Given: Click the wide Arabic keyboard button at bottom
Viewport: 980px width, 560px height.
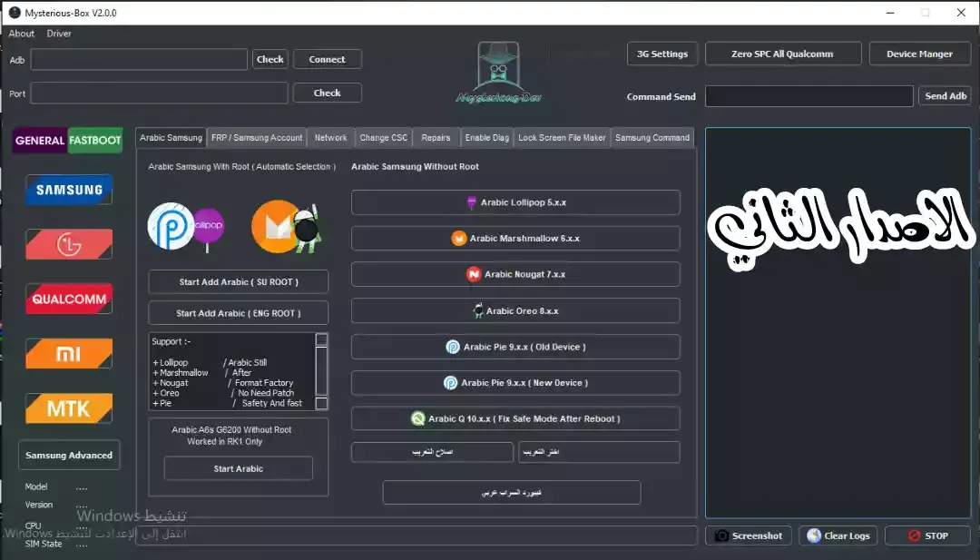Looking at the screenshot, I should pos(511,493).
